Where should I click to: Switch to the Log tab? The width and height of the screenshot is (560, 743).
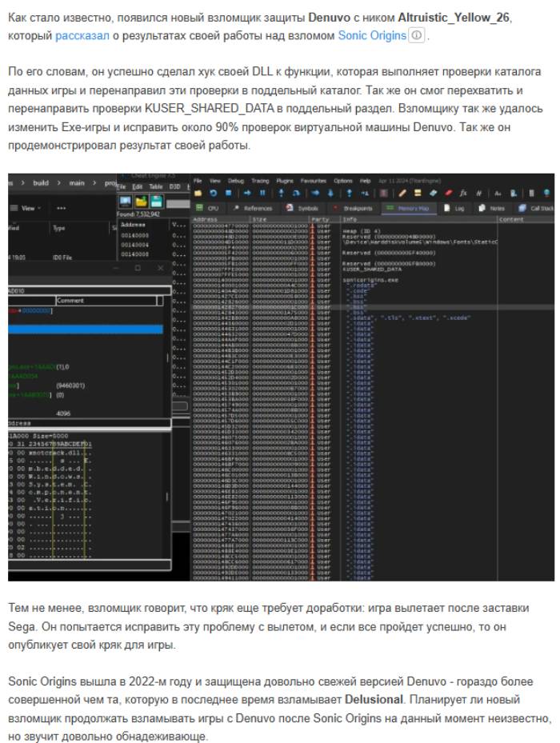(x=454, y=208)
